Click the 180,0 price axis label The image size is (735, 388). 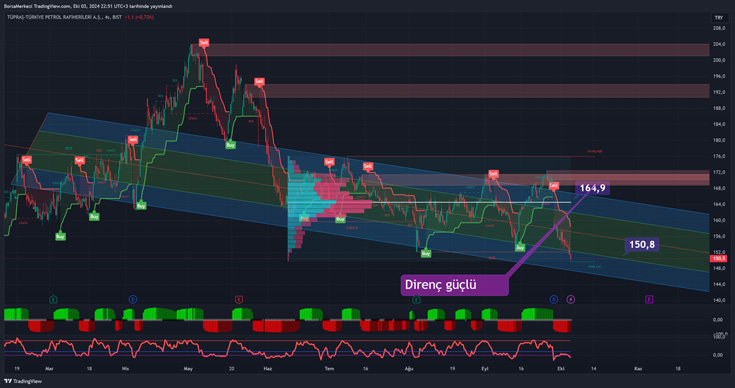tap(719, 140)
